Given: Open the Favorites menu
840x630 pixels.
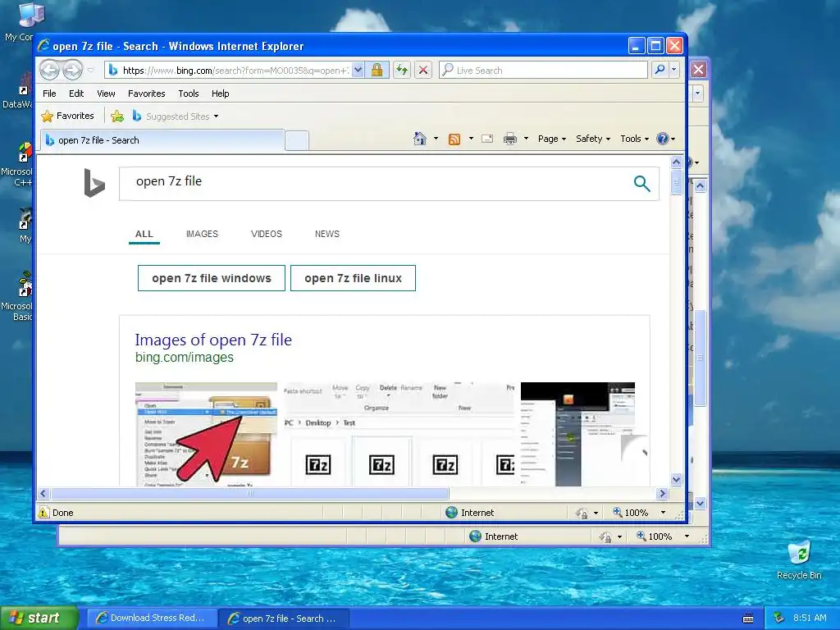Looking at the screenshot, I should point(146,94).
